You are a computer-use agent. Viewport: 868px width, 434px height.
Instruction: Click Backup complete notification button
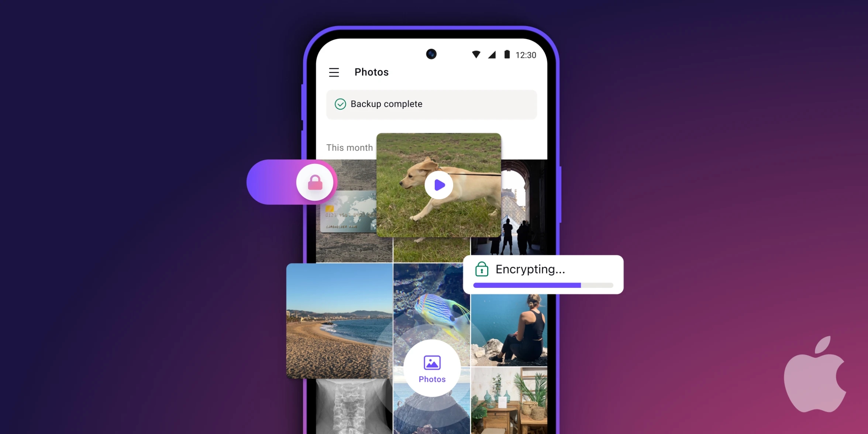(431, 103)
